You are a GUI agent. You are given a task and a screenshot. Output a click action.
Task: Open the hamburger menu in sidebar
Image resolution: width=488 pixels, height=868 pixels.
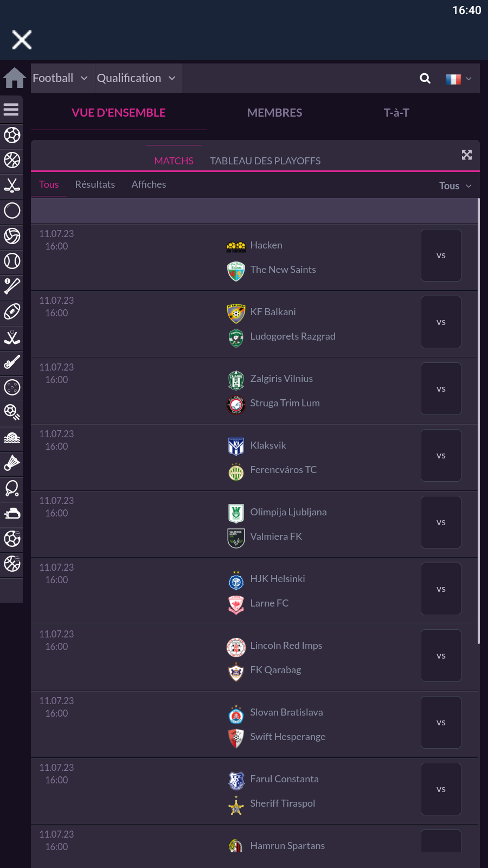pos(11,110)
